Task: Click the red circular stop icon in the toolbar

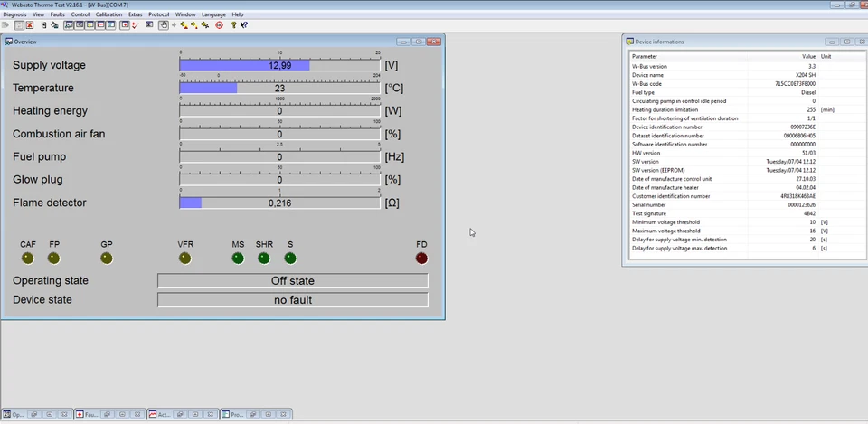Action: click(219, 25)
